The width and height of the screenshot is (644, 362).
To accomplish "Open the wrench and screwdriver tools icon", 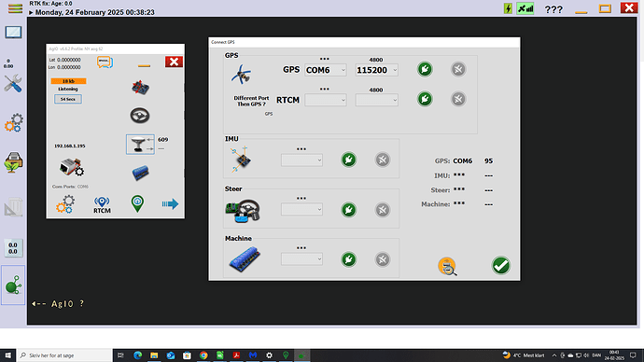I will pos(13,84).
